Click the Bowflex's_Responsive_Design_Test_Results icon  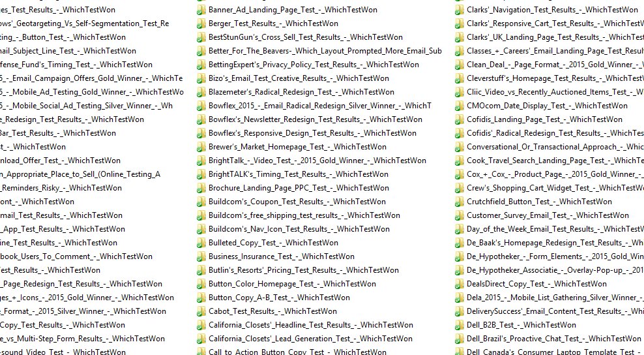(x=201, y=133)
